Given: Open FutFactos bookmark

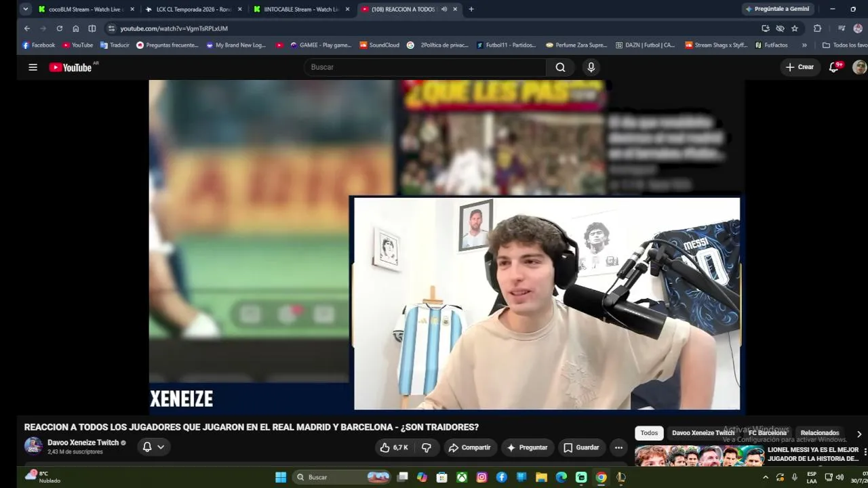Looking at the screenshot, I should (771, 45).
